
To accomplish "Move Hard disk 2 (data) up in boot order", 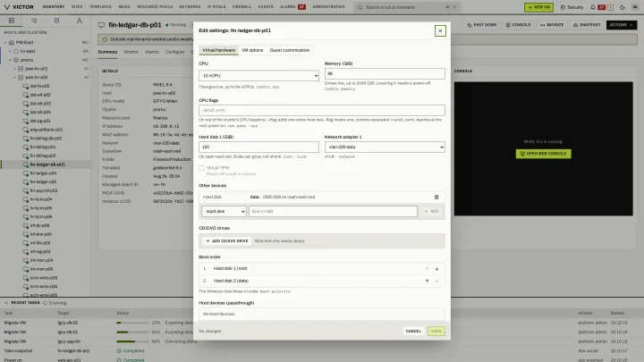I will click(428, 282).
